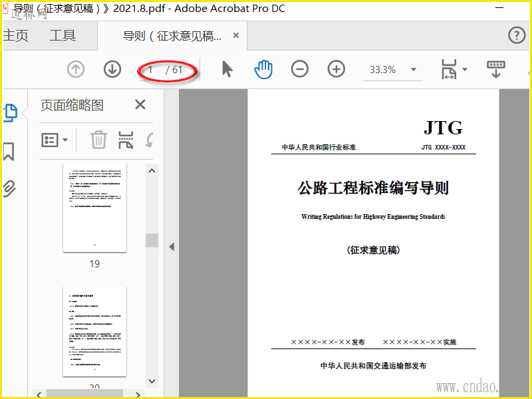The height and width of the screenshot is (399, 532).
Task: Click the page label 19 under thumbnail
Action: [x=94, y=263]
